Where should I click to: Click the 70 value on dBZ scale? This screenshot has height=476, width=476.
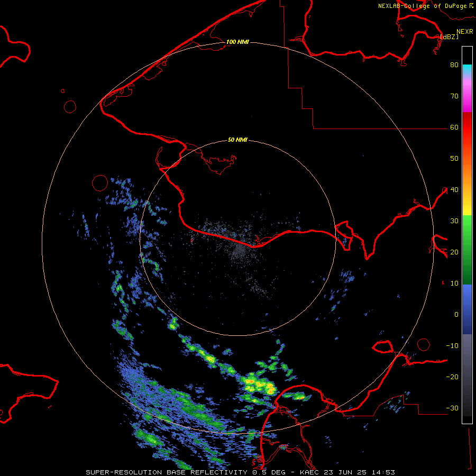(x=454, y=96)
